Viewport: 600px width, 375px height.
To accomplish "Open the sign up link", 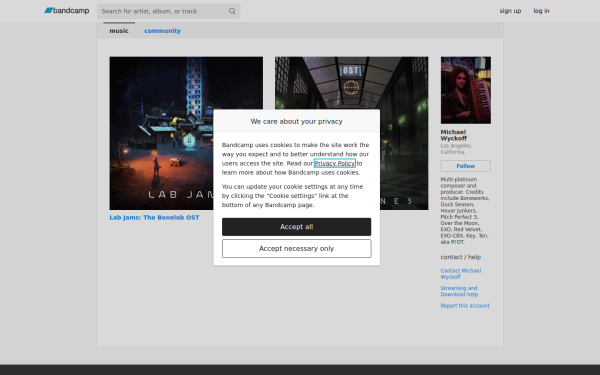I will coord(510,11).
